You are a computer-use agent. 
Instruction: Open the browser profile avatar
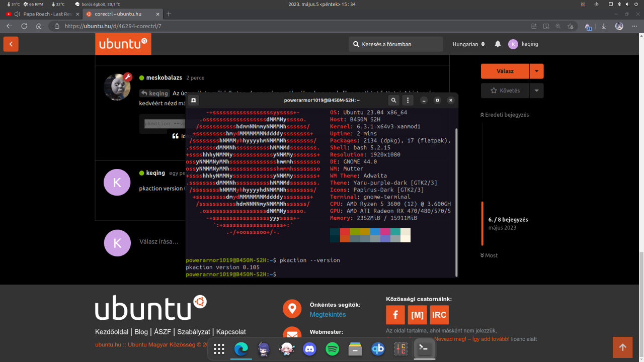[x=619, y=26]
